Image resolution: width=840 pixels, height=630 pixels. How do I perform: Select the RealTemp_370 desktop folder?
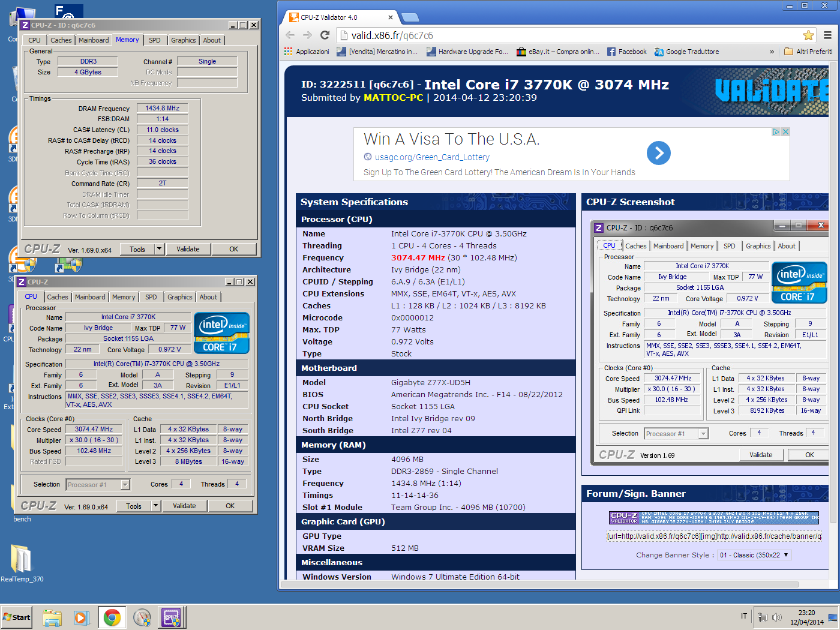(22, 563)
